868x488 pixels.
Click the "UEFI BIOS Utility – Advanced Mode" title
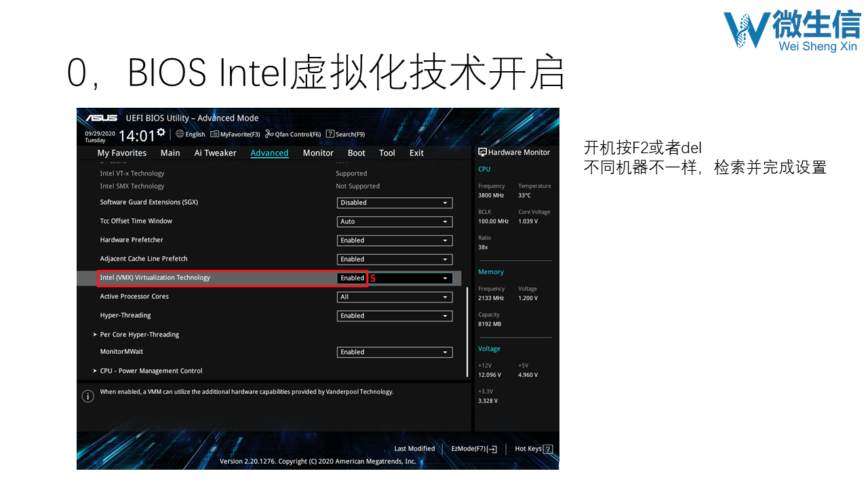(193, 118)
